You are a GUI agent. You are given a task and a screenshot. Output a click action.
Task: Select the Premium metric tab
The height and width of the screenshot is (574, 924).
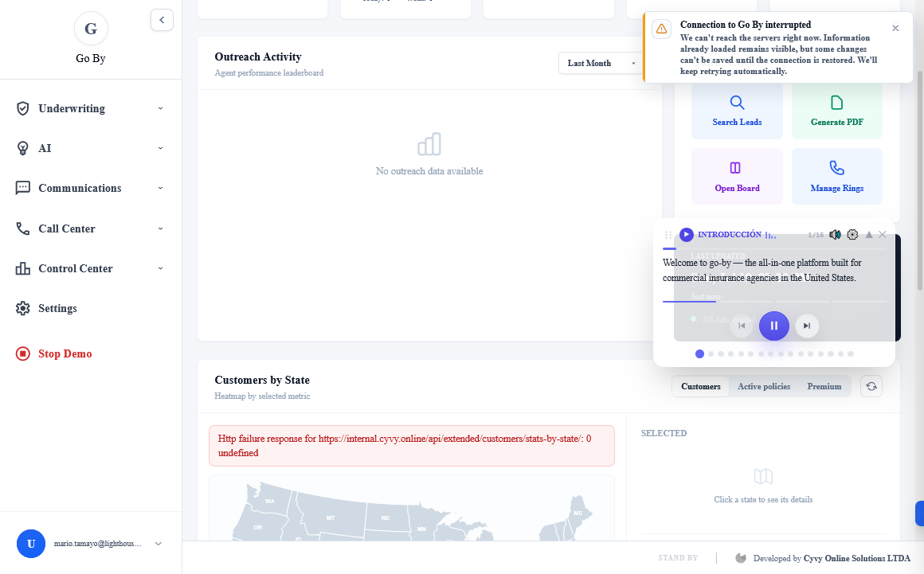[x=824, y=386]
